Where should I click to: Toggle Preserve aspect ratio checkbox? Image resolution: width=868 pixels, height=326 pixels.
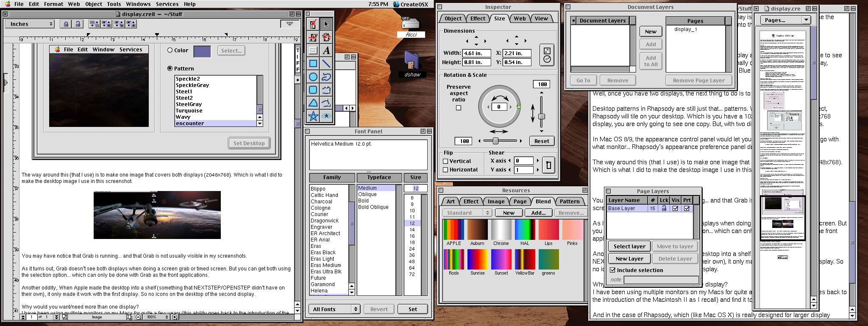point(458,108)
